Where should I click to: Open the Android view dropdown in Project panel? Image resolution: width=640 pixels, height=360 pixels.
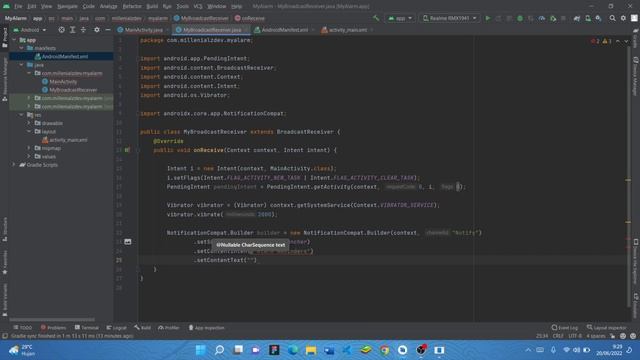coord(30,30)
